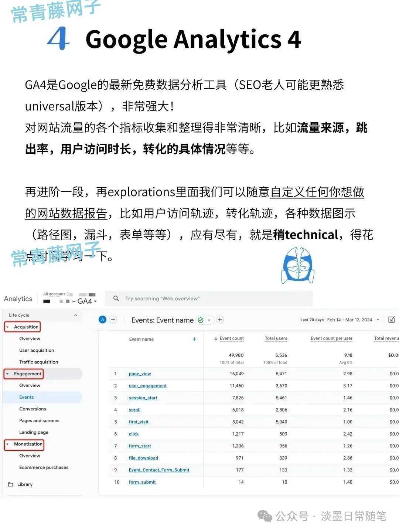This screenshot has height=532, width=399.
Task: Open the form_start event link
Action: [x=140, y=446]
